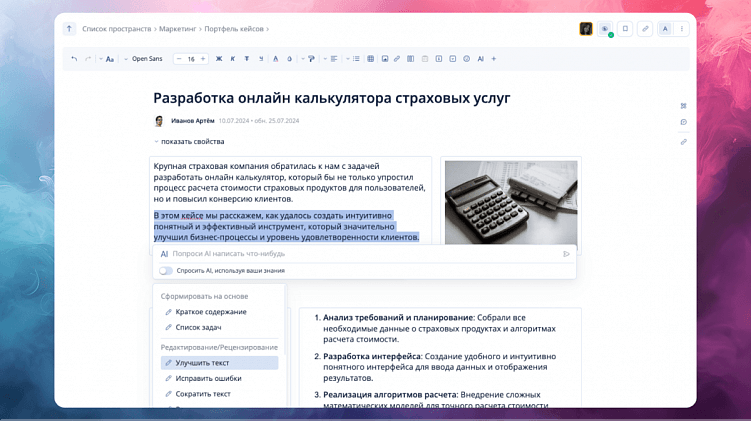Go to the Портфель кейсов breadcrumb
Viewport: 751px width, 421px height.
tap(234, 29)
